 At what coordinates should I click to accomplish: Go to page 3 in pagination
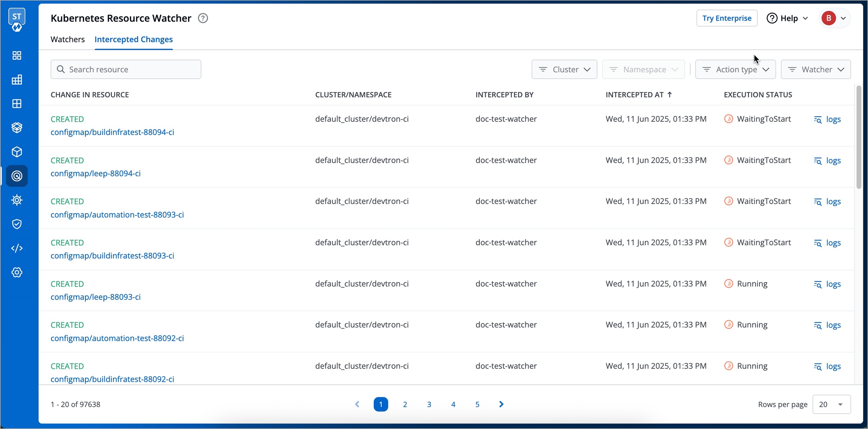[429, 404]
